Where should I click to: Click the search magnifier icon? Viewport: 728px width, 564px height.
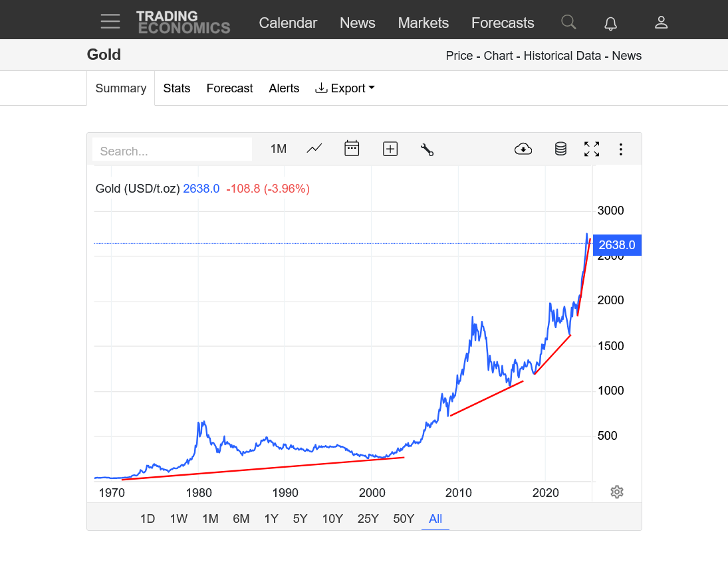[568, 23]
